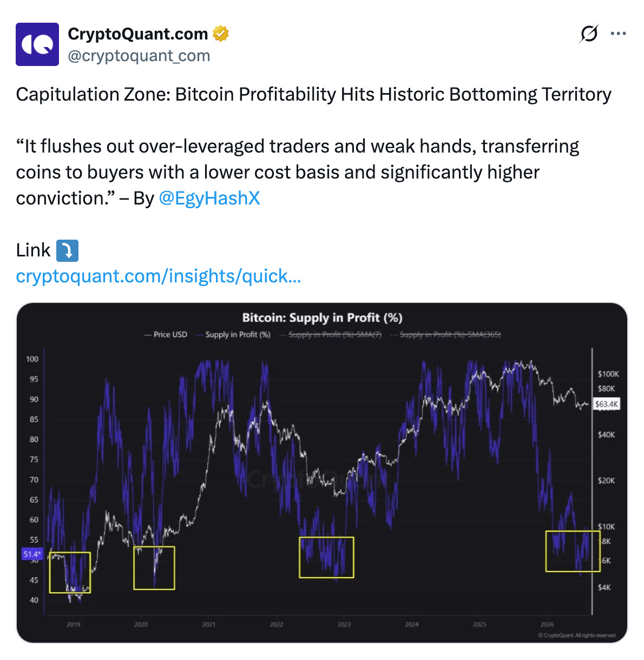Open the Grok slash-circle icon

pos(589,34)
